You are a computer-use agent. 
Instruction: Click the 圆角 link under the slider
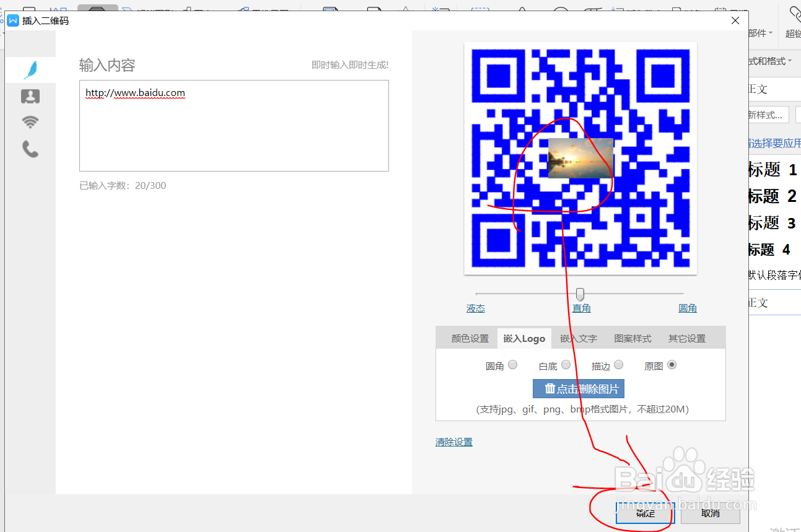(x=688, y=308)
